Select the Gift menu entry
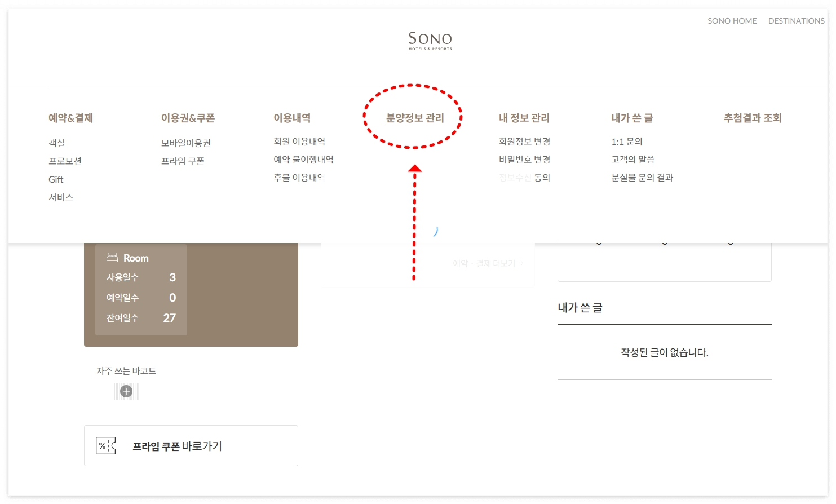 click(x=56, y=179)
